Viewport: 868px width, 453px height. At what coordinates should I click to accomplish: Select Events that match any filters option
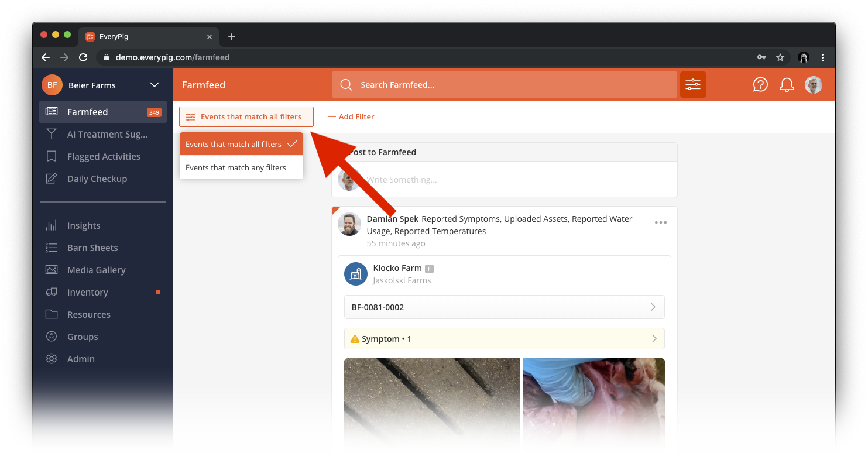click(241, 167)
